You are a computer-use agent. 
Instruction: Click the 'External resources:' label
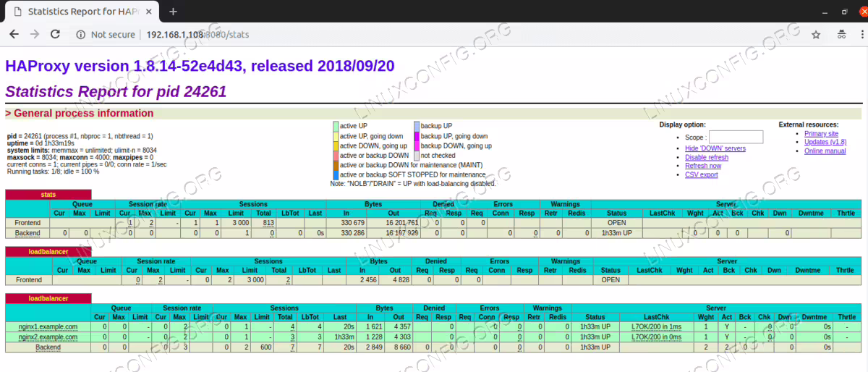click(808, 124)
